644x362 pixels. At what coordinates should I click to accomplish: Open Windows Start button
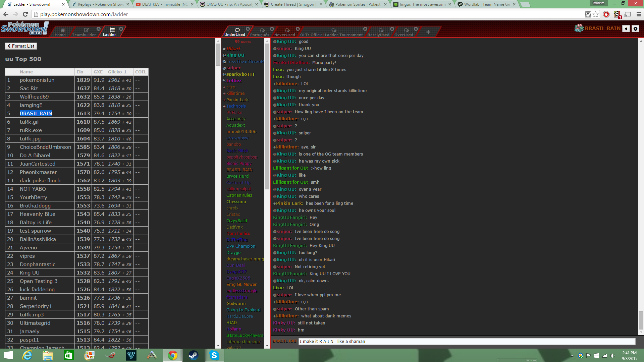[8, 355]
